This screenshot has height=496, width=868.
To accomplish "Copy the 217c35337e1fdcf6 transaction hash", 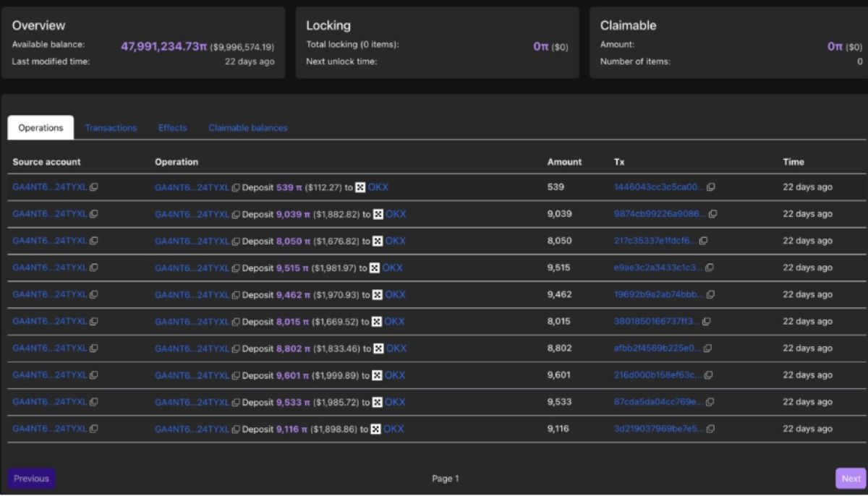I will tap(704, 241).
